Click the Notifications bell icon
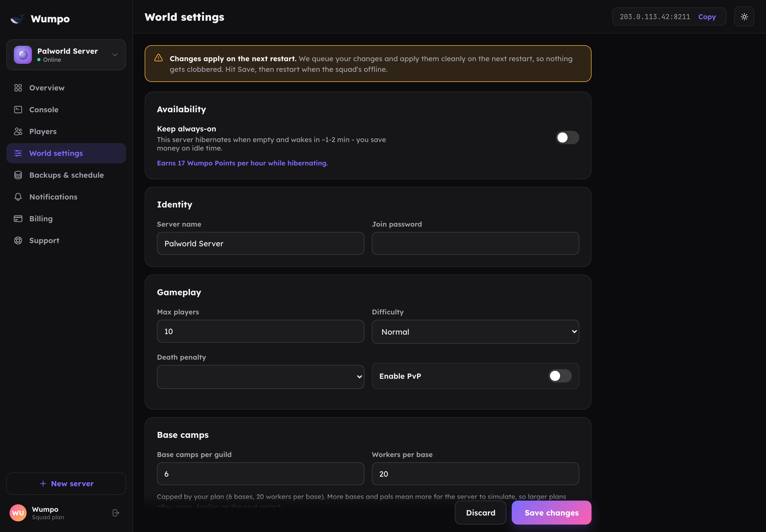This screenshot has width=766, height=532. [18, 197]
